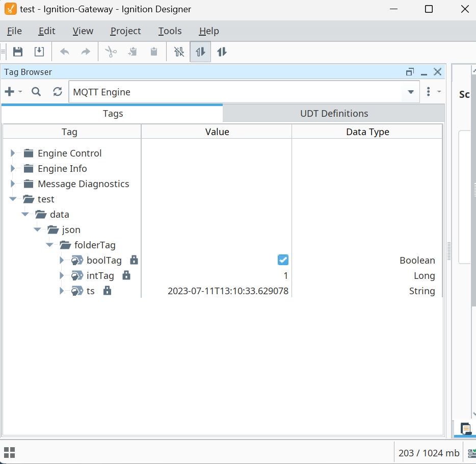
Task: Select the ts tag
Action: pos(91,291)
